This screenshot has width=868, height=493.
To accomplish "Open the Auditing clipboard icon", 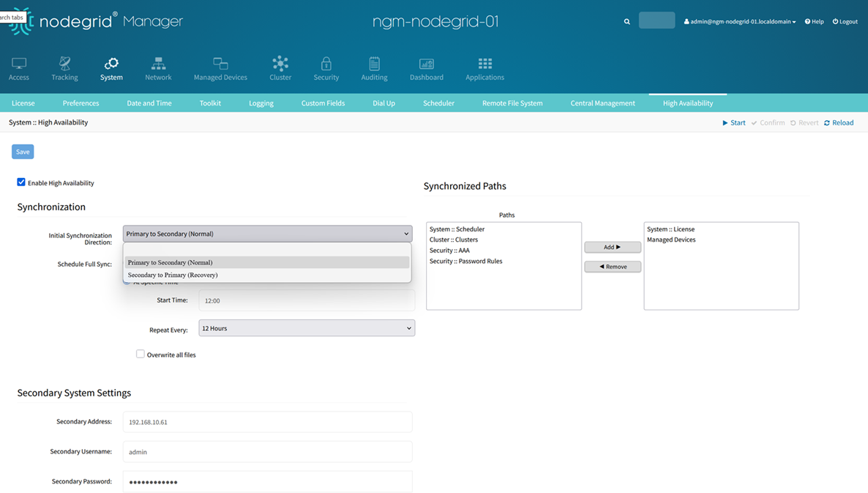I will tap(374, 64).
